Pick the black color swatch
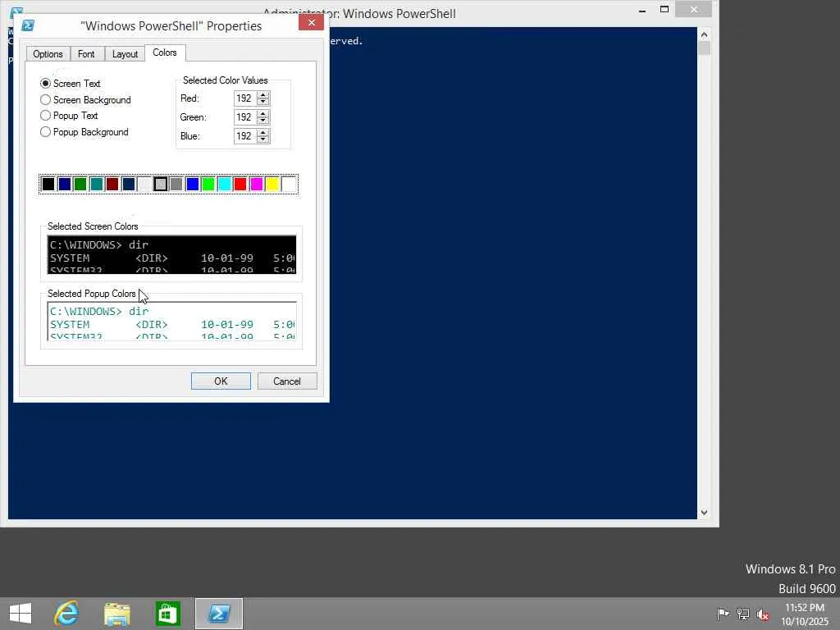Viewport: 840px width, 630px height. [48, 185]
